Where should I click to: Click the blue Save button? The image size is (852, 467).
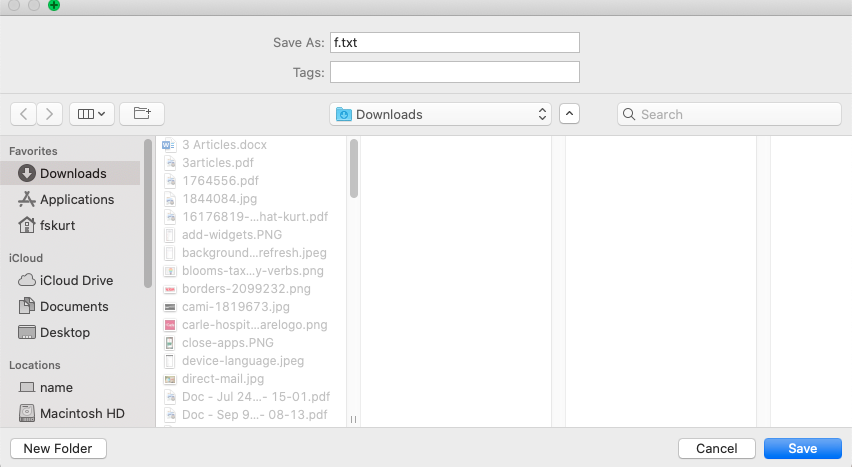click(x=803, y=449)
